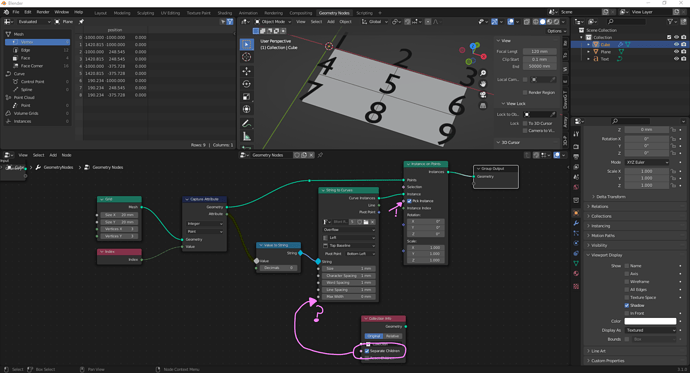Switch to the UV Editing workspace tab
The image size is (690, 373).
(170, 13)
